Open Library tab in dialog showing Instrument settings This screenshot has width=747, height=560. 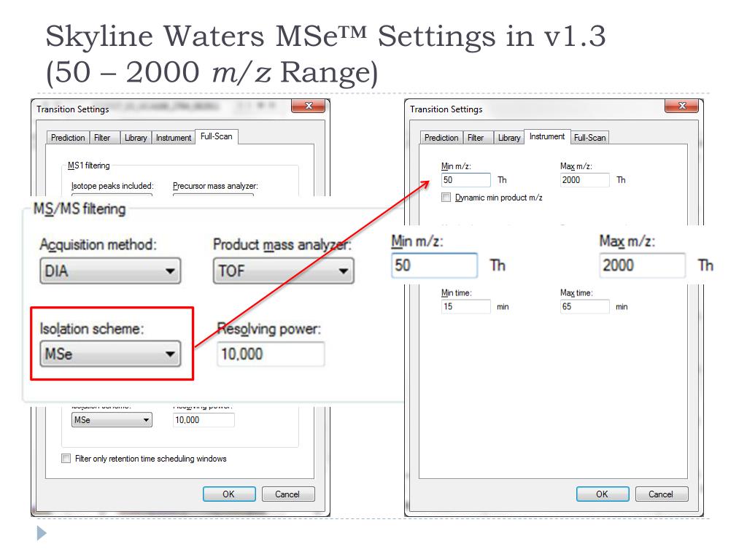(x=509, y=138)
